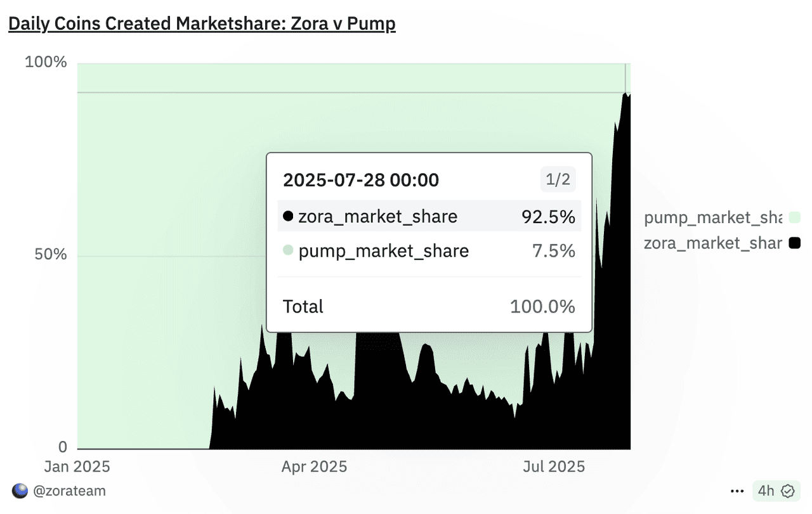Select zora_market_share row in tooltip
Viewport: 812px width, 514px height.
[429, 217]
